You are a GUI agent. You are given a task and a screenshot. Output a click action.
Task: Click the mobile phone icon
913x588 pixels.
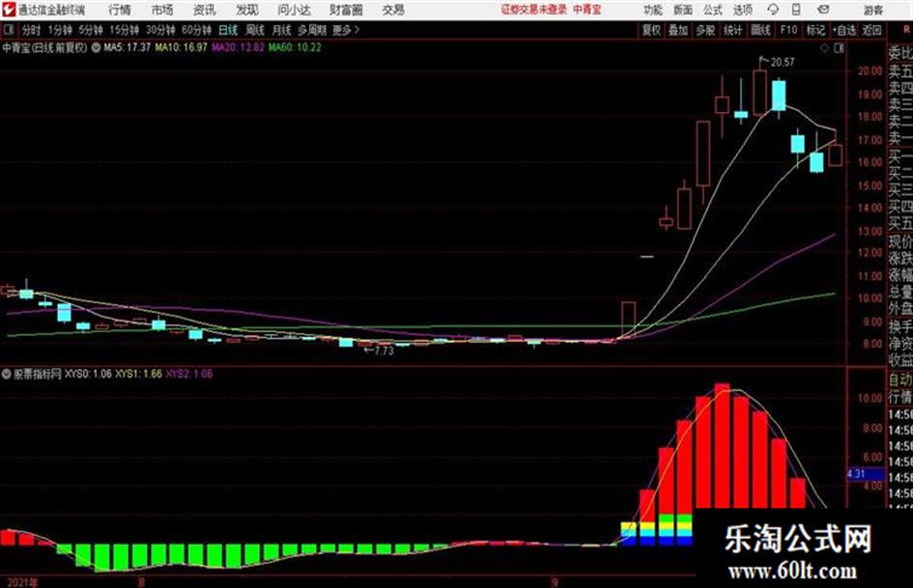coord(796,10)
